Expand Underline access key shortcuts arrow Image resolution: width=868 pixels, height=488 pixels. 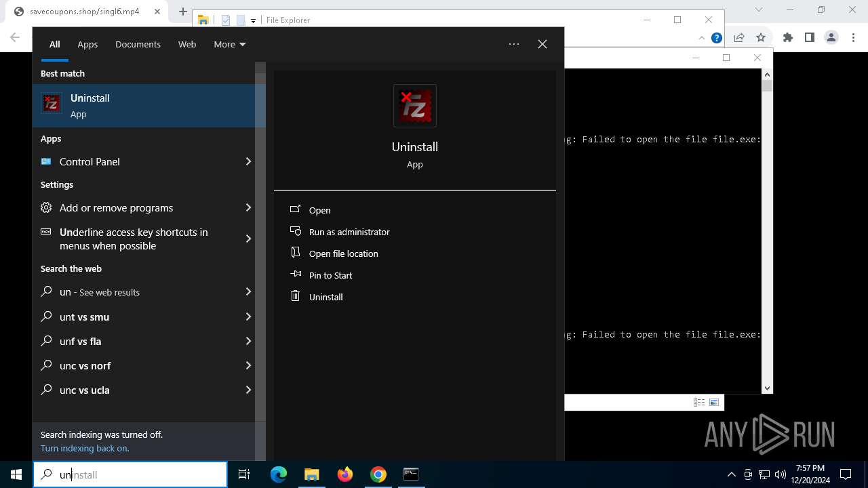point(248,239)
